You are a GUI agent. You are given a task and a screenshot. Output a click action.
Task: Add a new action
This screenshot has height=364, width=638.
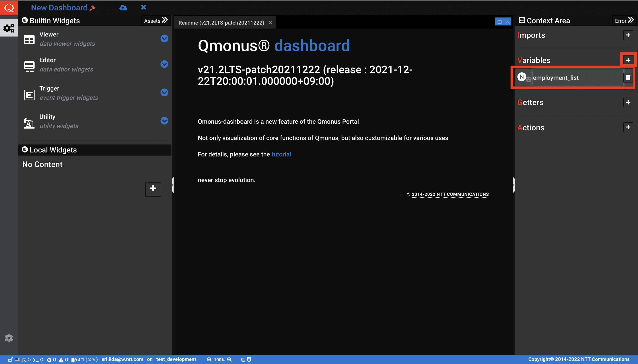coord(628,127)
